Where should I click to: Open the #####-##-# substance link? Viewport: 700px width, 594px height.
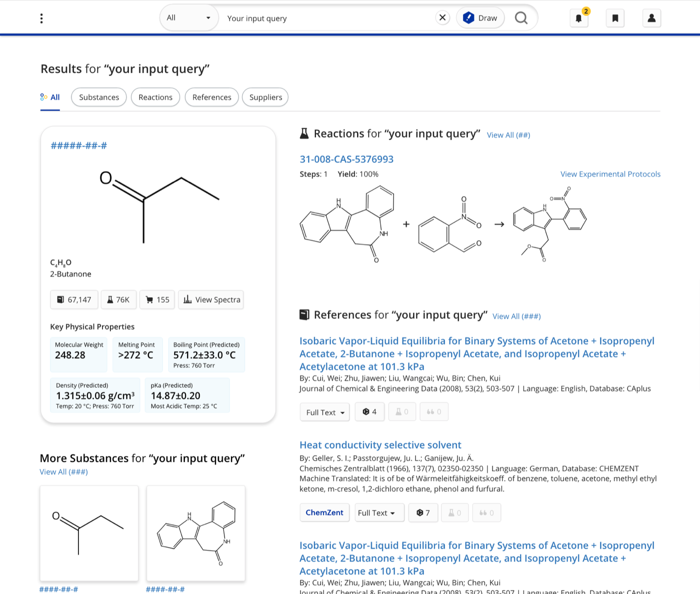(79, 146)
